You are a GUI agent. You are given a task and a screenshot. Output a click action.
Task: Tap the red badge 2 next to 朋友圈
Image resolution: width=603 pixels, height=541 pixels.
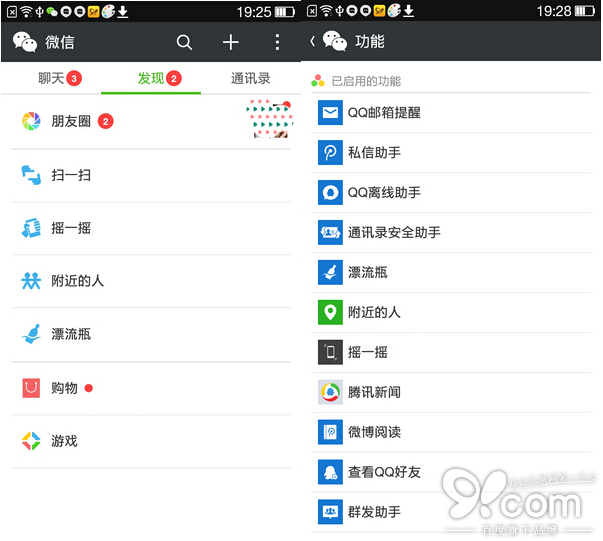click(105, 122)
